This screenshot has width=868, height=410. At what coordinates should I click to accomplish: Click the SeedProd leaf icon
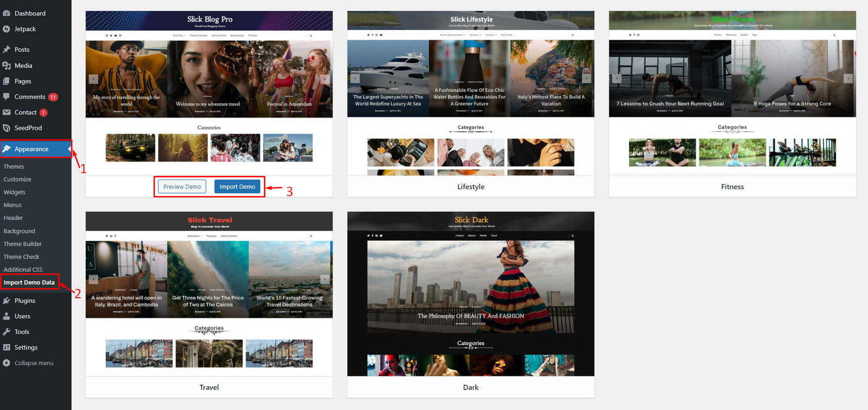[7, 128]
